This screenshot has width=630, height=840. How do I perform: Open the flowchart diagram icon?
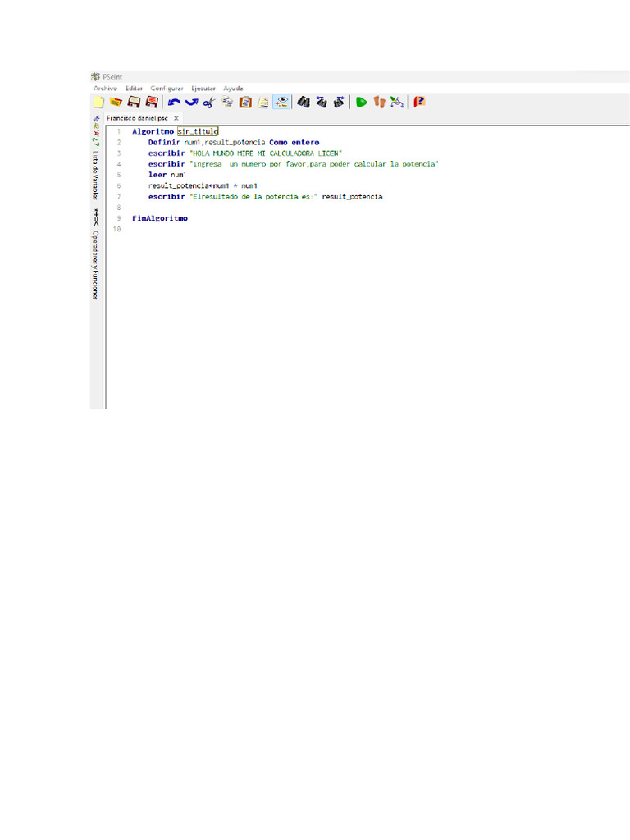coord(397,102)
